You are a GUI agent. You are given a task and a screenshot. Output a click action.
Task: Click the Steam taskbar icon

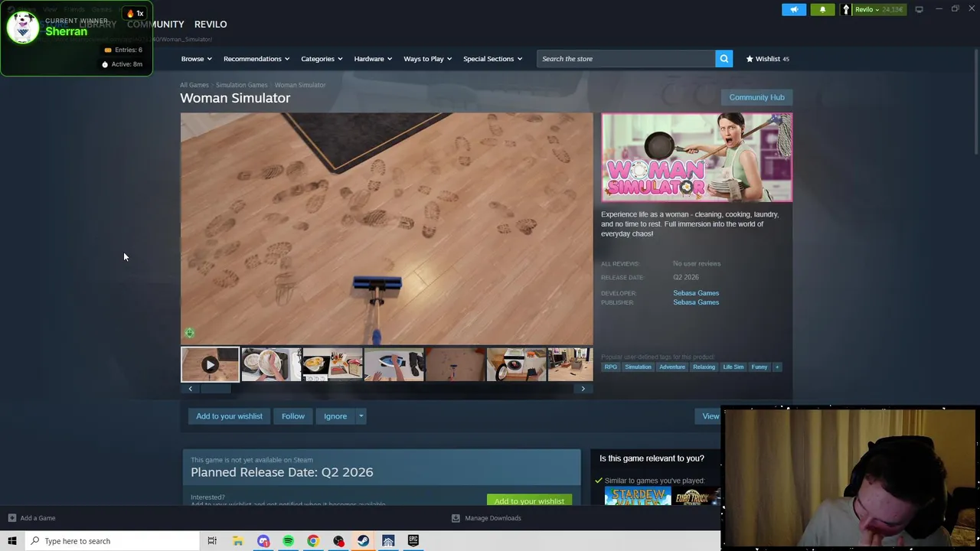pyautogui.click(x=363, y=541)
